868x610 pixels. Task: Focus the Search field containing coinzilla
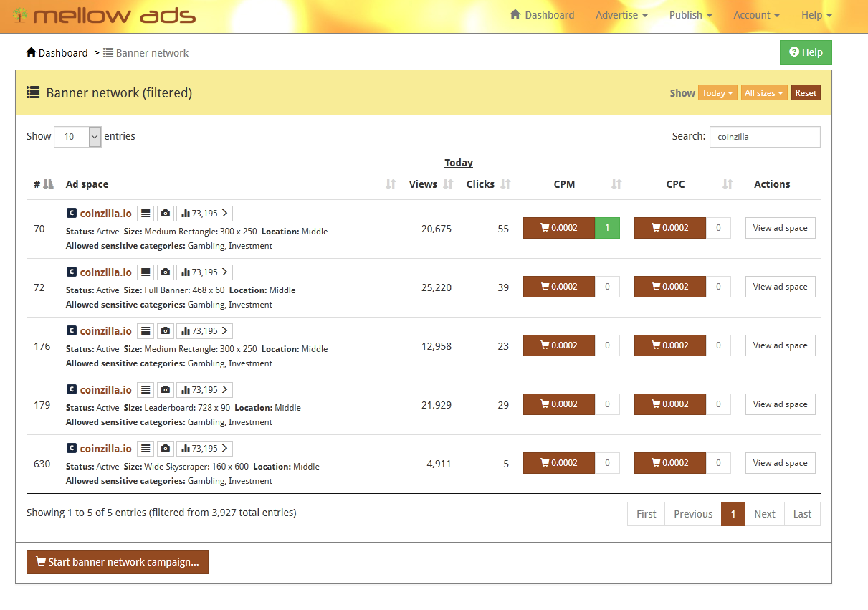tap(765, 137)
